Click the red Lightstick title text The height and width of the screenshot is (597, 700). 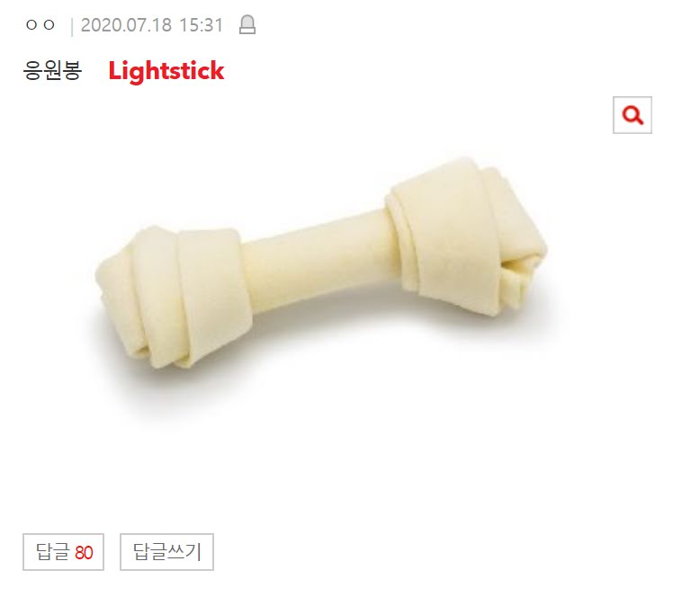click(x=166, y=71)
